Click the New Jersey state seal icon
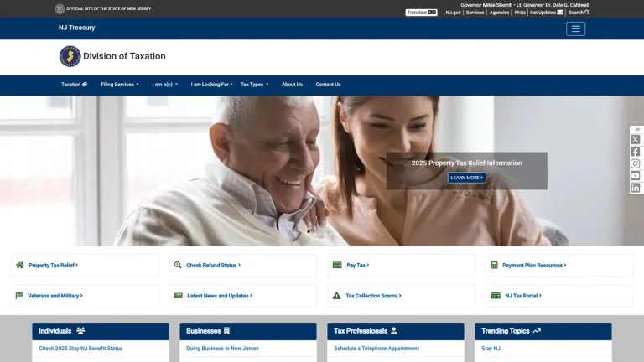Screen dimensions: 644x362 pos(60,8)
